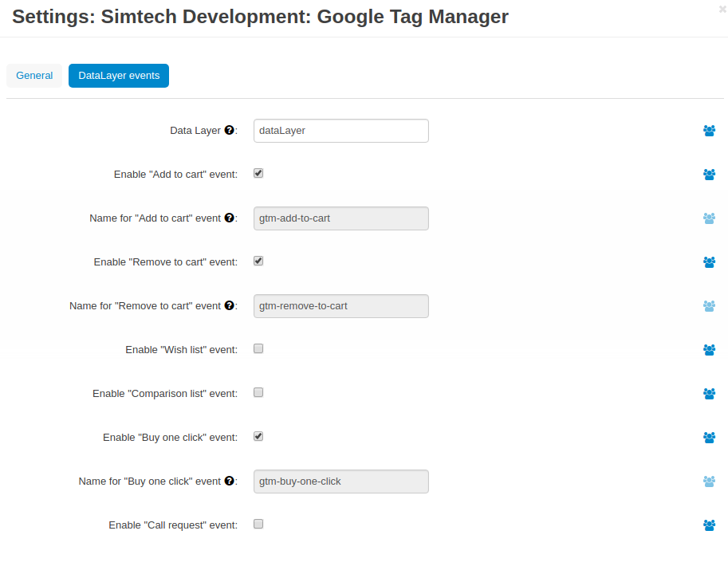Uncheck Enable "Buy one click" event checkbox
Image resolution: width=728 pixels, height=570 pixels.
click(258, 436)
